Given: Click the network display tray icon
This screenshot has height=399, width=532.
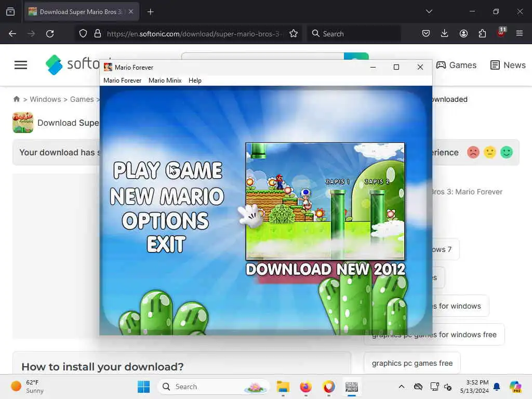Looking at the screenshot, I should (434, 387).
